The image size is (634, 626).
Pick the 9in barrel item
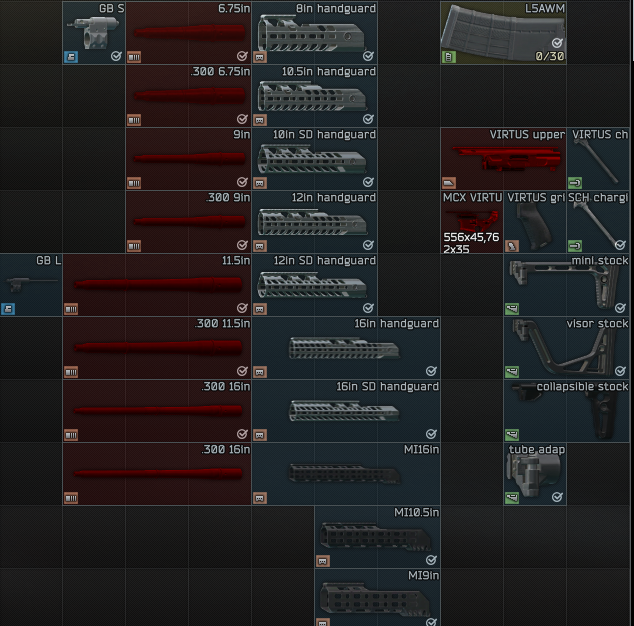tap(188, 159)
